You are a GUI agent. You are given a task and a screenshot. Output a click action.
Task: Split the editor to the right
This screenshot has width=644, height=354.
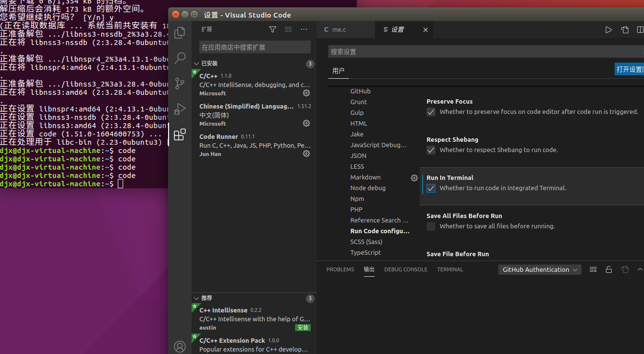pyautogui.click(x=640, y=30)
